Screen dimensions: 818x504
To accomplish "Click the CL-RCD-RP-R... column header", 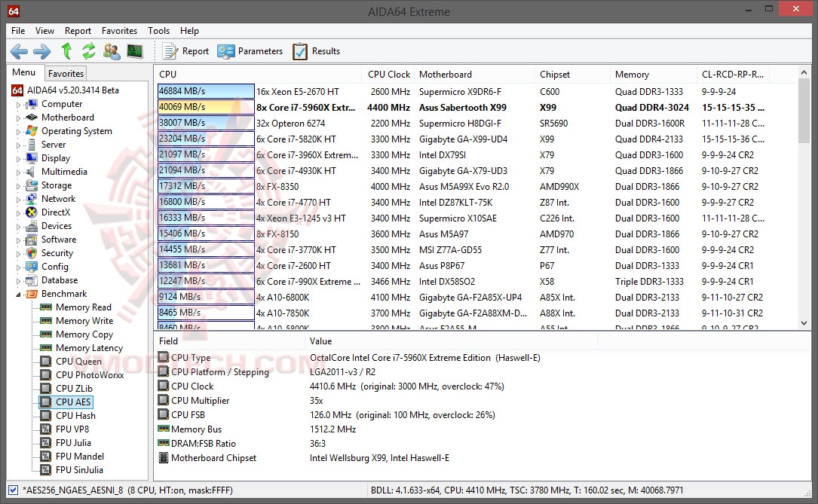I will [733, 74].
